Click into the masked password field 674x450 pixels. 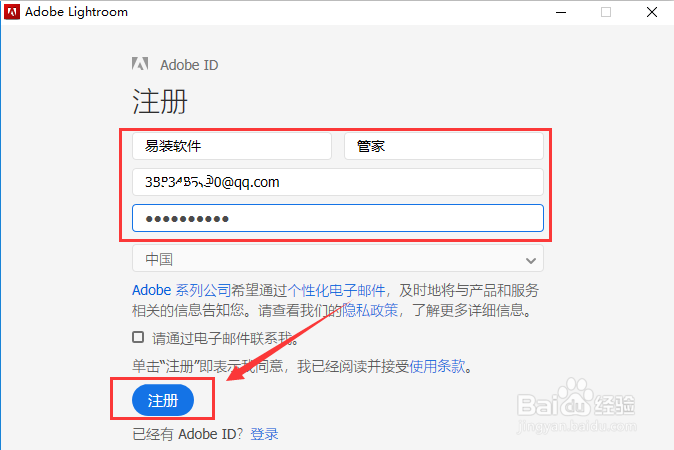pos(338,218)
